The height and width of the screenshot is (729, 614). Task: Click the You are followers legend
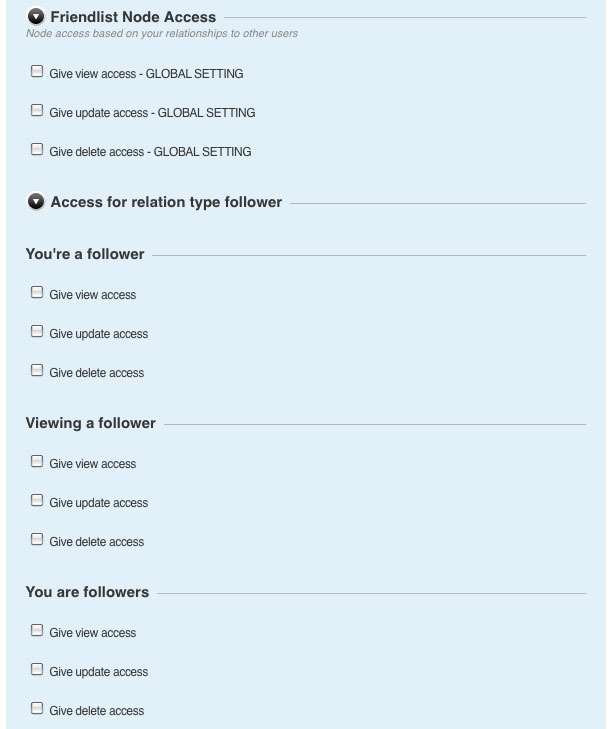tap(87, 592)
